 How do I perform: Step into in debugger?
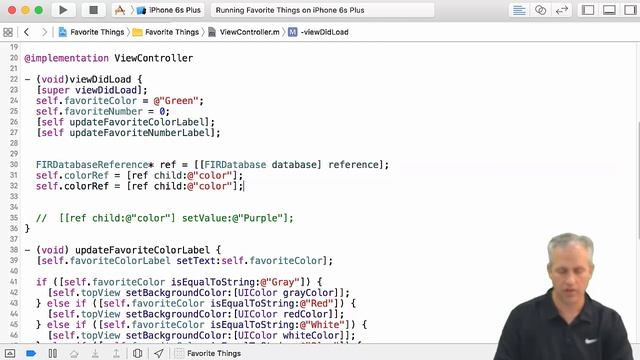tap(95, 353)
